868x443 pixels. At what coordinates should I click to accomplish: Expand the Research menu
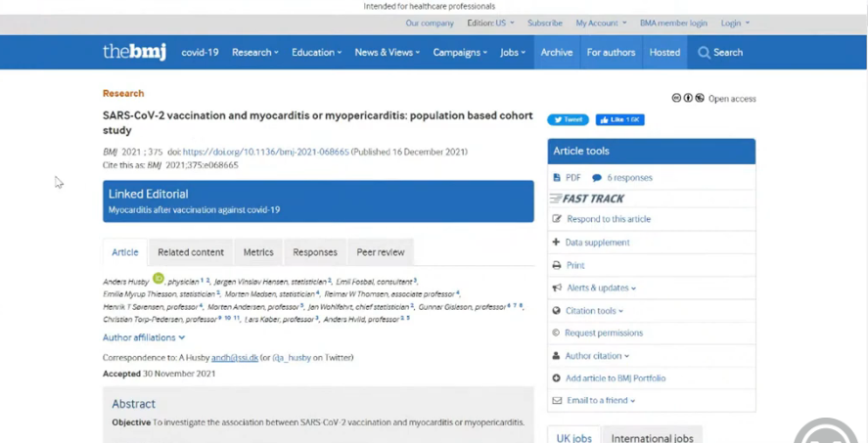point(255,53)
